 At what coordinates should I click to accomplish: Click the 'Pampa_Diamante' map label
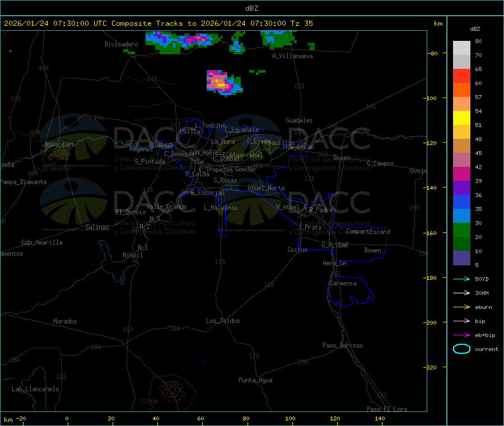tap(24, 182)
